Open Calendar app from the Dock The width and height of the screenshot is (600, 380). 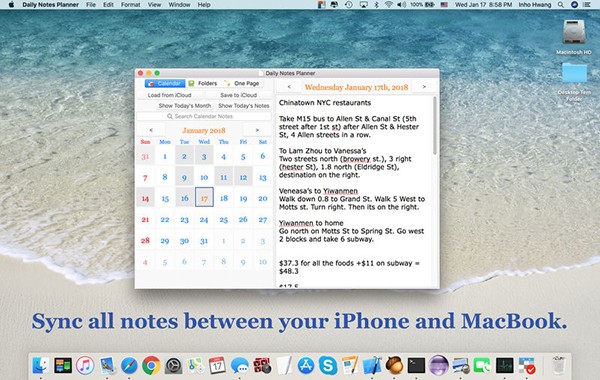click(x=217, y=365)
